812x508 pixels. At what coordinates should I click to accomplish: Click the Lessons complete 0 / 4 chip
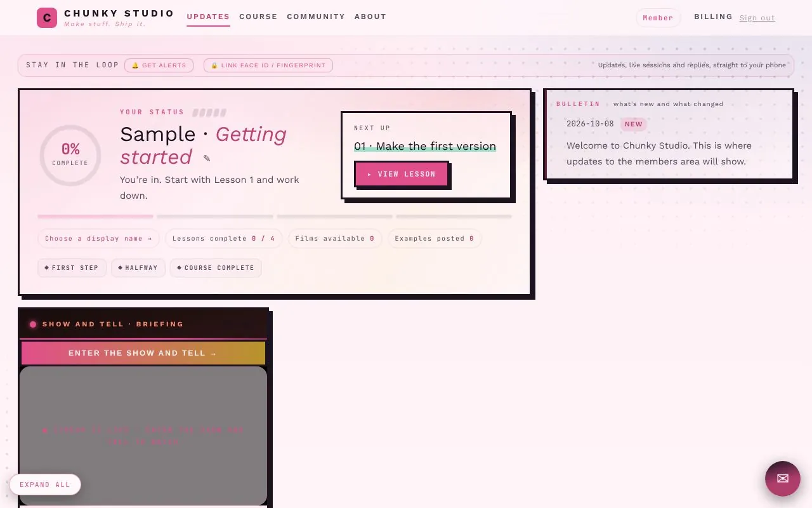(x=223, y=238)
